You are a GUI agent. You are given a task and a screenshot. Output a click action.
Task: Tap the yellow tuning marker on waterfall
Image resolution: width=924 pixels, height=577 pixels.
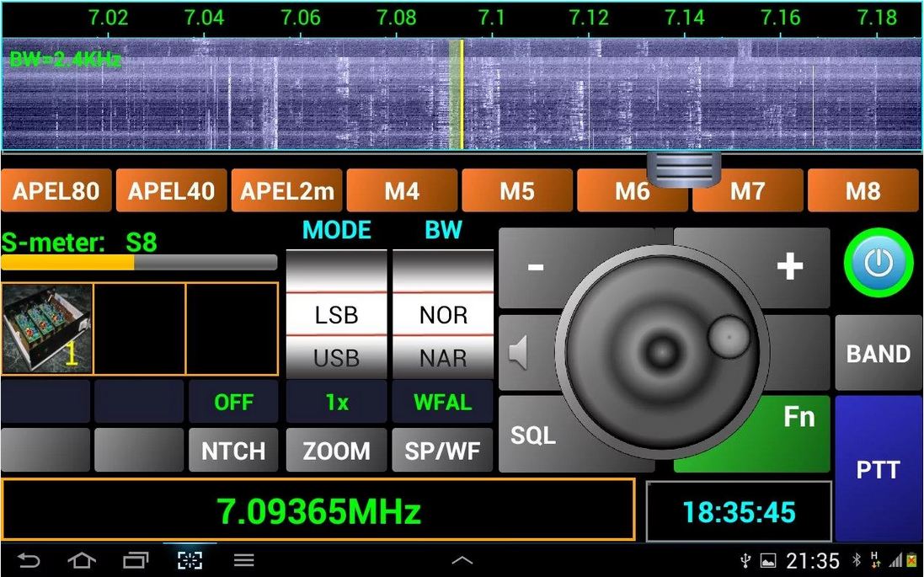tap(462, 93)
